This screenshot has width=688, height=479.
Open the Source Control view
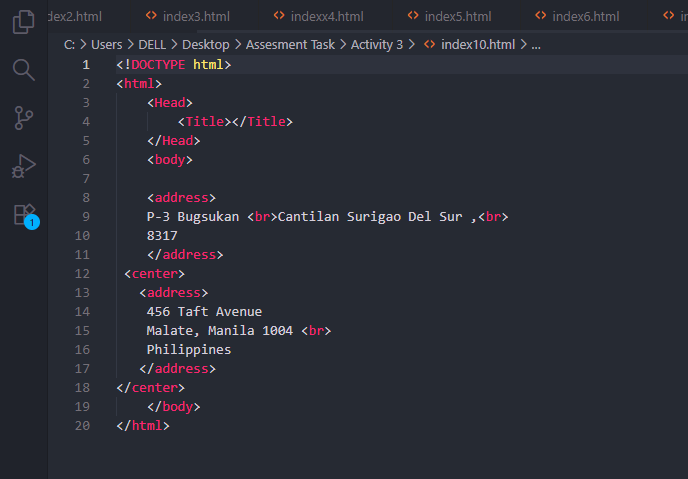pos(23,117)
